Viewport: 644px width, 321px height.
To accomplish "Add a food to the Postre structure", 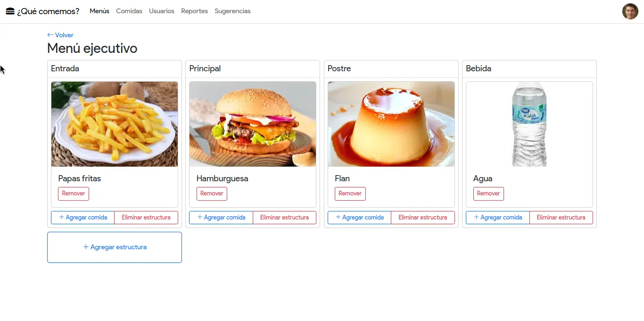I will click(360, 218).
